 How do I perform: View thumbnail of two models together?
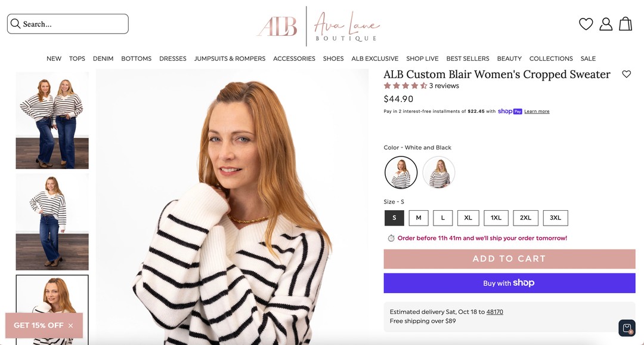click(52, 121)
